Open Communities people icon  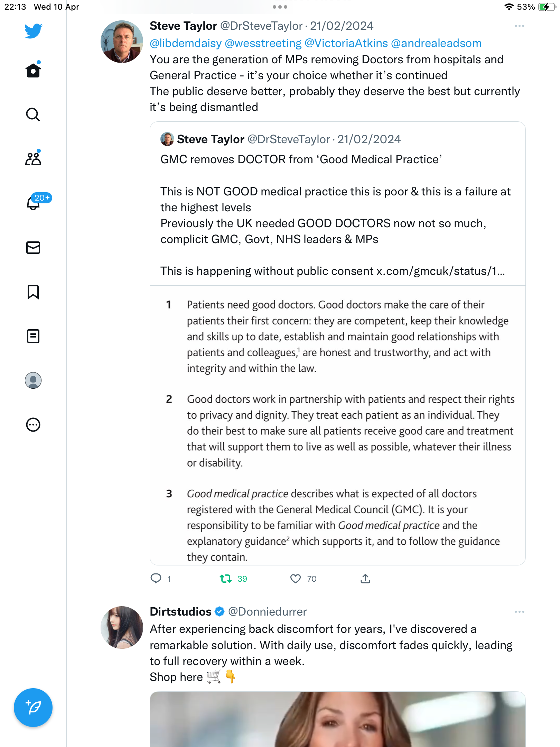pyautogui.click(x=33, y=159)
